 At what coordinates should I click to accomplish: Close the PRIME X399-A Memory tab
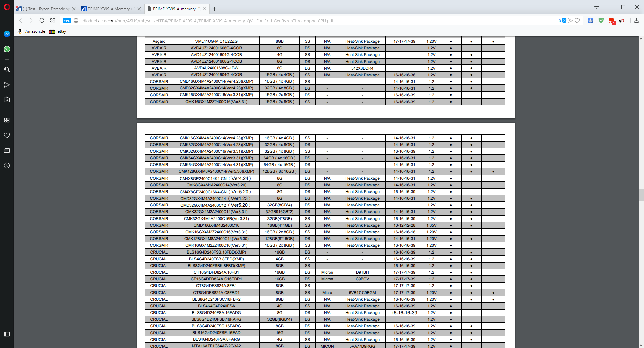pyautogui.click(x=139, y=9)
